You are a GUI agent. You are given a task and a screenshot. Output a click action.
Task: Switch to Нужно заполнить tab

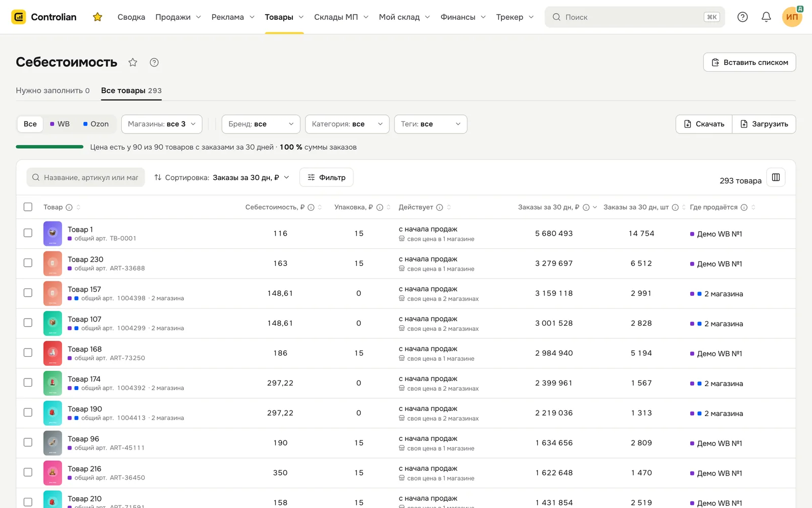click(x=53, y=90)
